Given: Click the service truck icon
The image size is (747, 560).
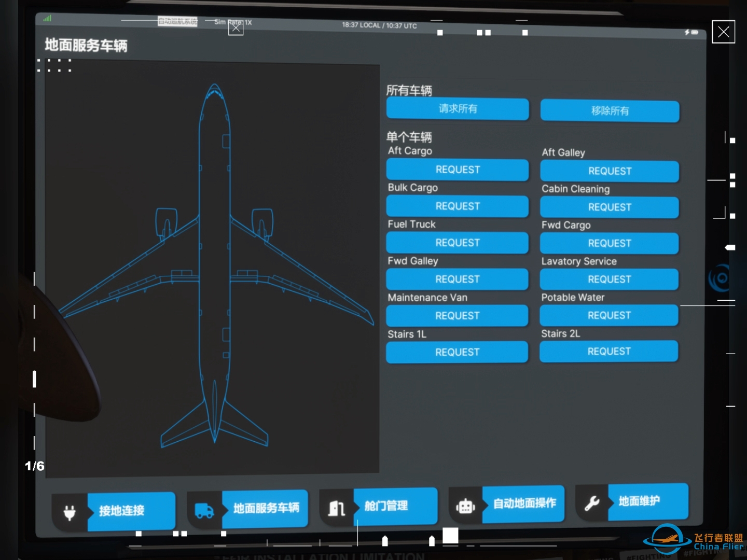Looking at the screenshot, I should 204,510.
